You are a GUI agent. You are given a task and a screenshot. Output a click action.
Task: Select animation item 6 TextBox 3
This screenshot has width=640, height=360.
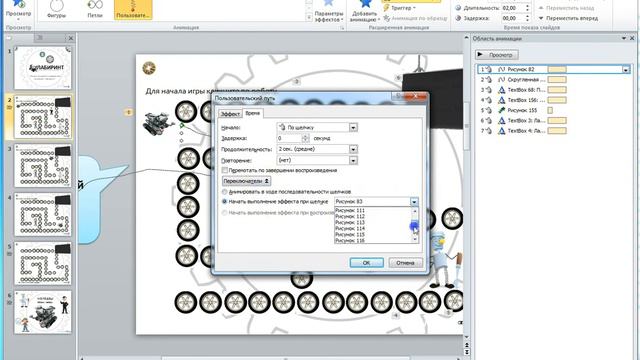tap(553, 120)
